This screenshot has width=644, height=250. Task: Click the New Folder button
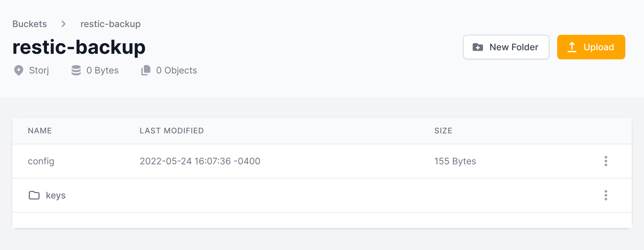506,47
